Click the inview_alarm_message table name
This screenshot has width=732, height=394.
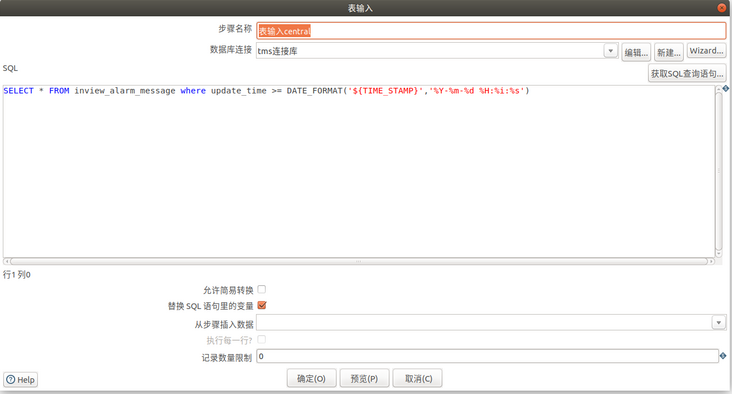pos(125,91)
